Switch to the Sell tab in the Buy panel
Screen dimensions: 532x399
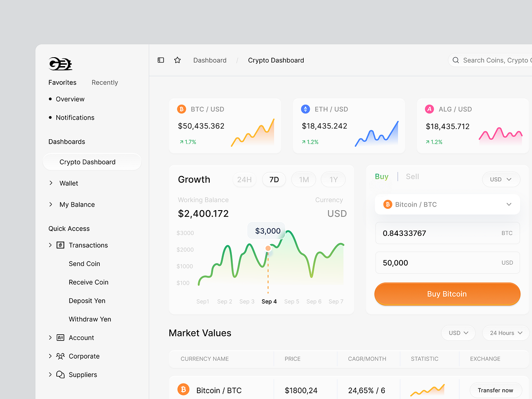click(x=412, y=176)
